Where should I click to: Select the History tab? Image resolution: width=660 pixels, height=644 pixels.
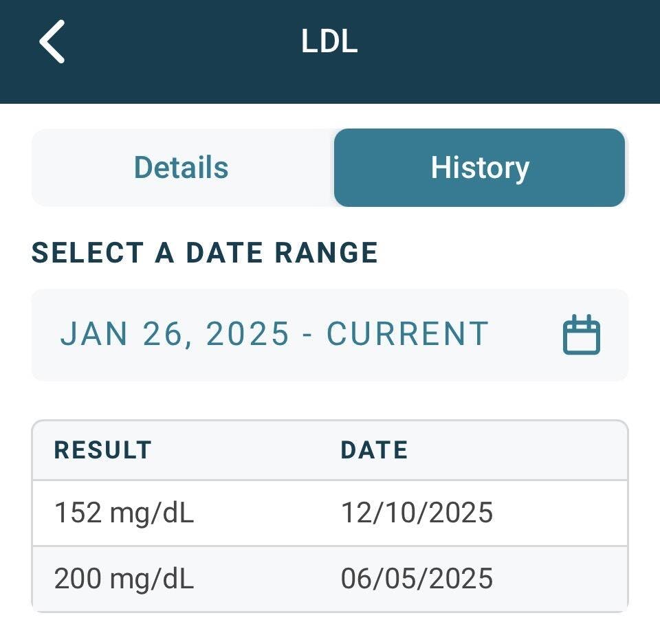479,168
